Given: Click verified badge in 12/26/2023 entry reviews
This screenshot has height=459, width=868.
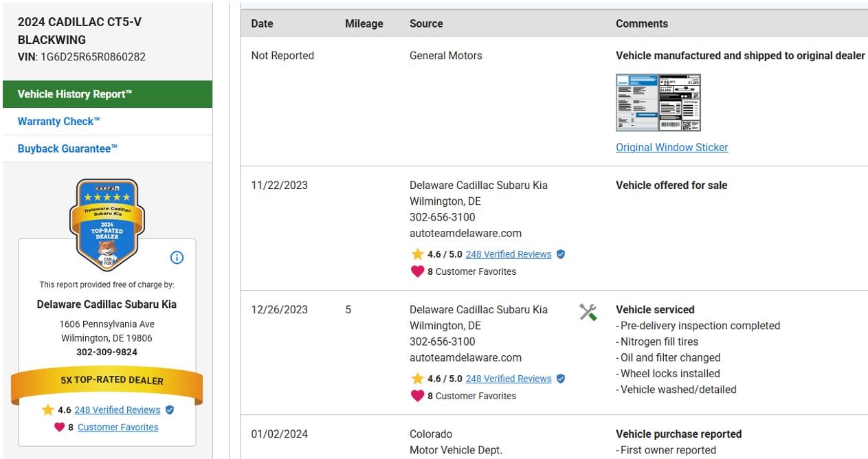Looking at the screenshot, I should (561, 379).
